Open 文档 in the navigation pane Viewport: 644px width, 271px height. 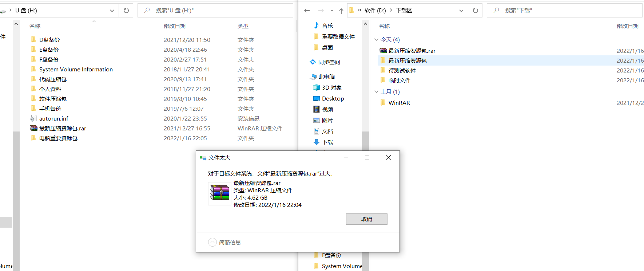point(327,131)
